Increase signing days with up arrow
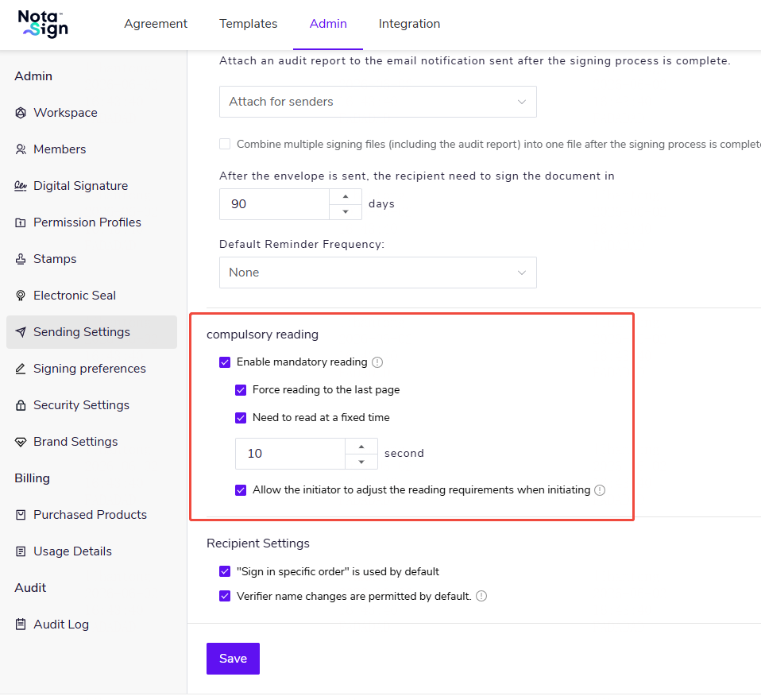The width and height of the screenshot is (761, 700). 346,196
